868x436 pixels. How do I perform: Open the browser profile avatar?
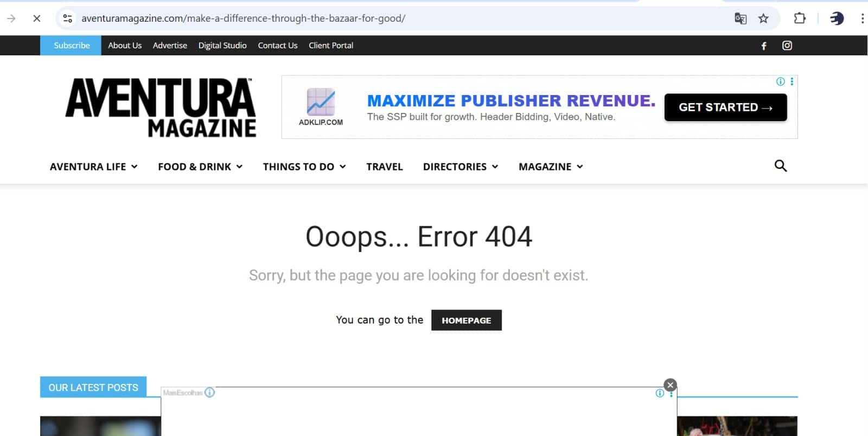click(x=837, y=18)
